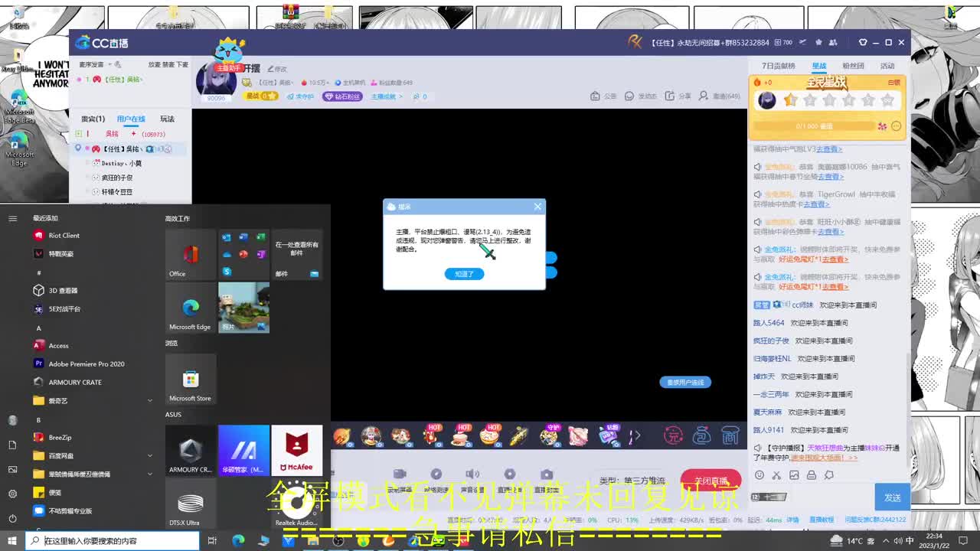Close the 提示 warning dialog
The width and height of the screenshot is (980, 551).
pos(537,207)
